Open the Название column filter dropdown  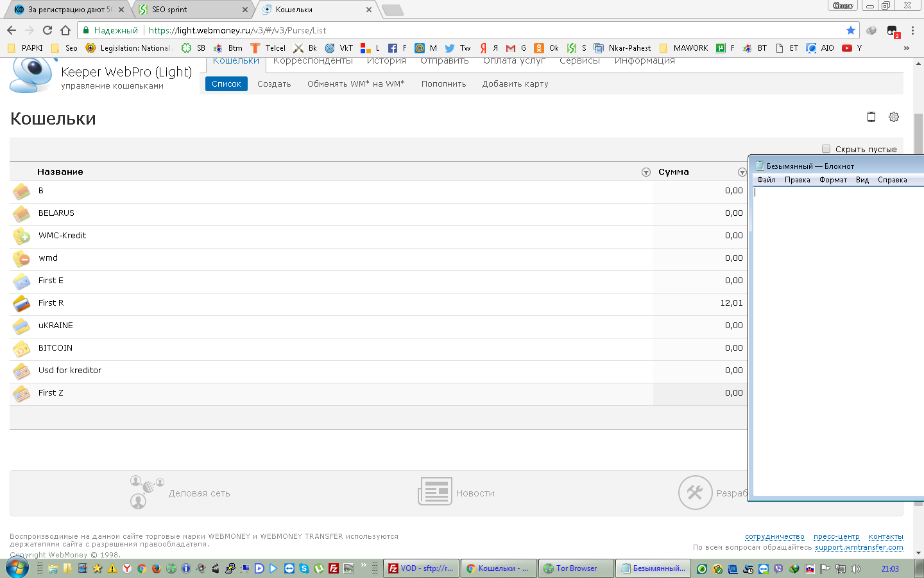[x=646, y=172]
